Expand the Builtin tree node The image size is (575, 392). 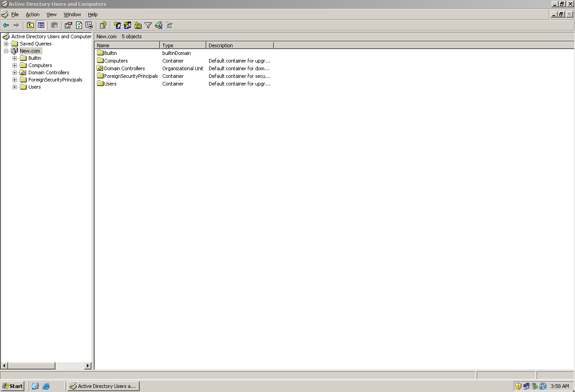[x=14, y=58]
